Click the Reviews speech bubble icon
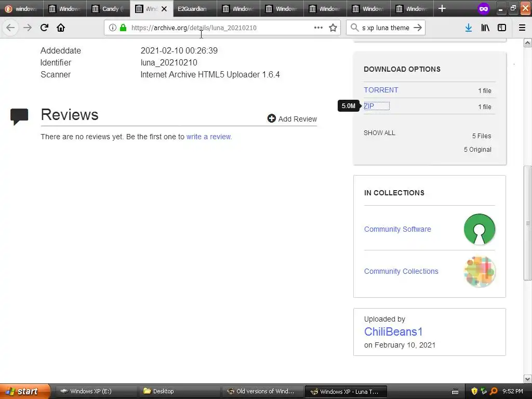532x399 pixels. click(x=19, y=117)
